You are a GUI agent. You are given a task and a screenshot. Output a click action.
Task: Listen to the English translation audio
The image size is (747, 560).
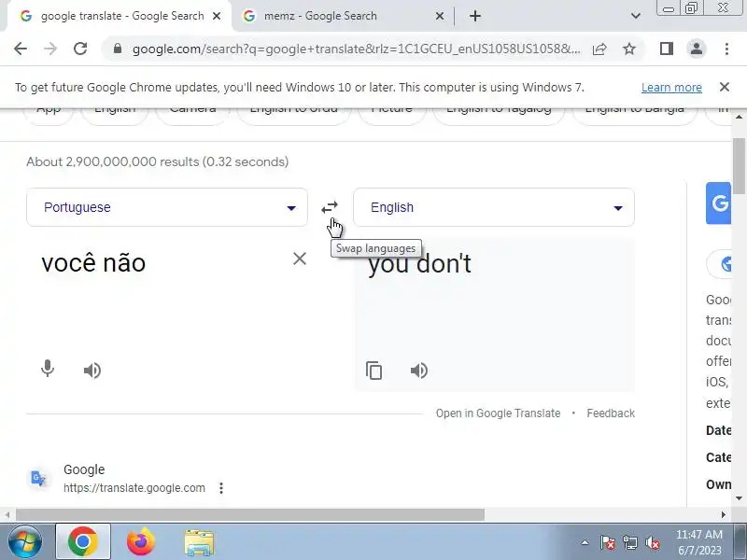pos(419,370)
